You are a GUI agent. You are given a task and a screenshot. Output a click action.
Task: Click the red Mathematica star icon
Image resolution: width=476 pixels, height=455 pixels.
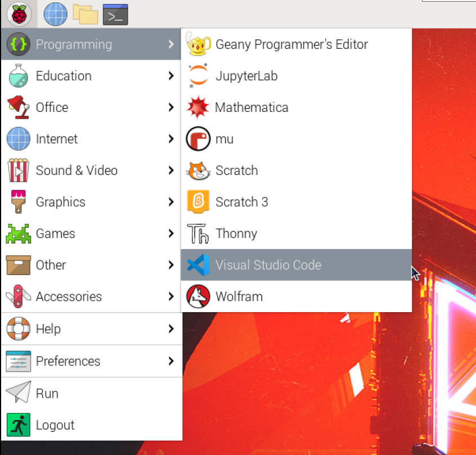(197, 107)
